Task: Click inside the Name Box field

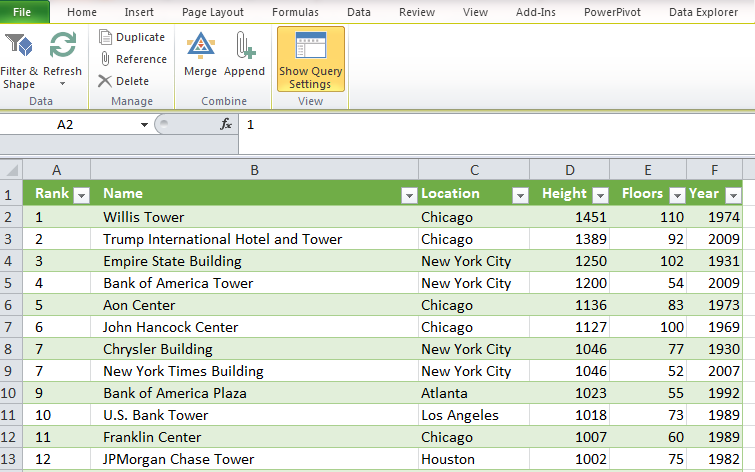Action: [70, 125]
